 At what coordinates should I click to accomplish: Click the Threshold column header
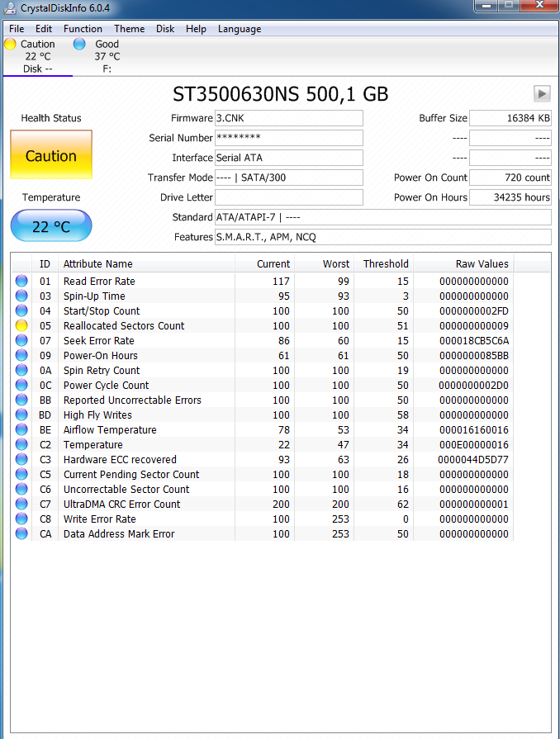coord(384,264)
